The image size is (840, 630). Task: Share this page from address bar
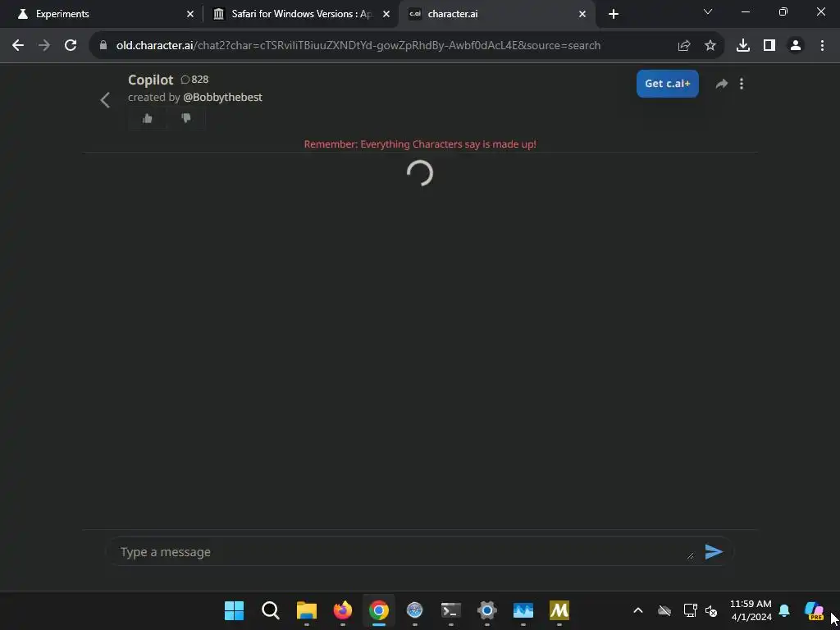pyautogui.click(x=683, y=46)
